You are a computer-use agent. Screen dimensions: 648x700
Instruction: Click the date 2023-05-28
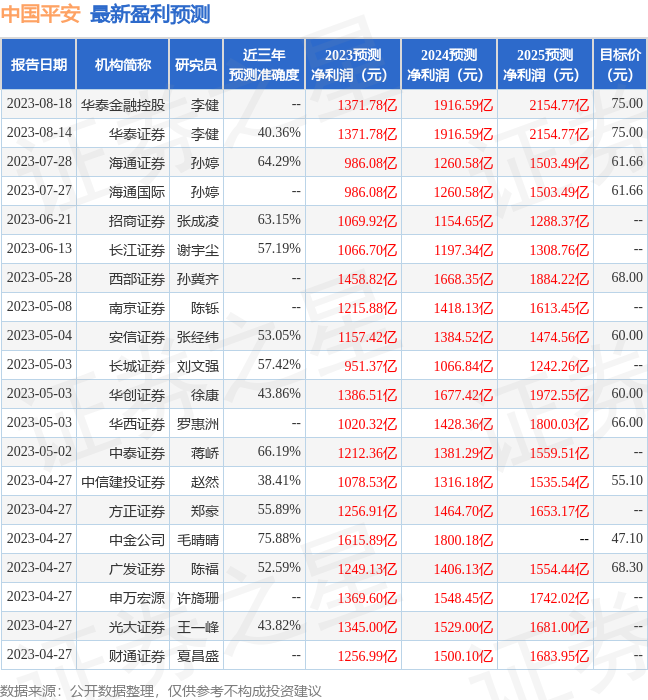click(x=39, y=277)
